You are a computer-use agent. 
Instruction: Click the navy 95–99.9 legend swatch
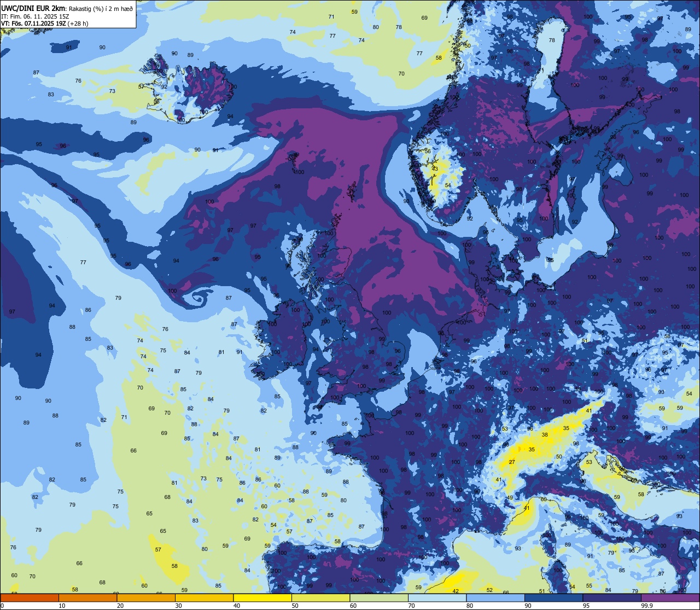click(x=612, y=598)
